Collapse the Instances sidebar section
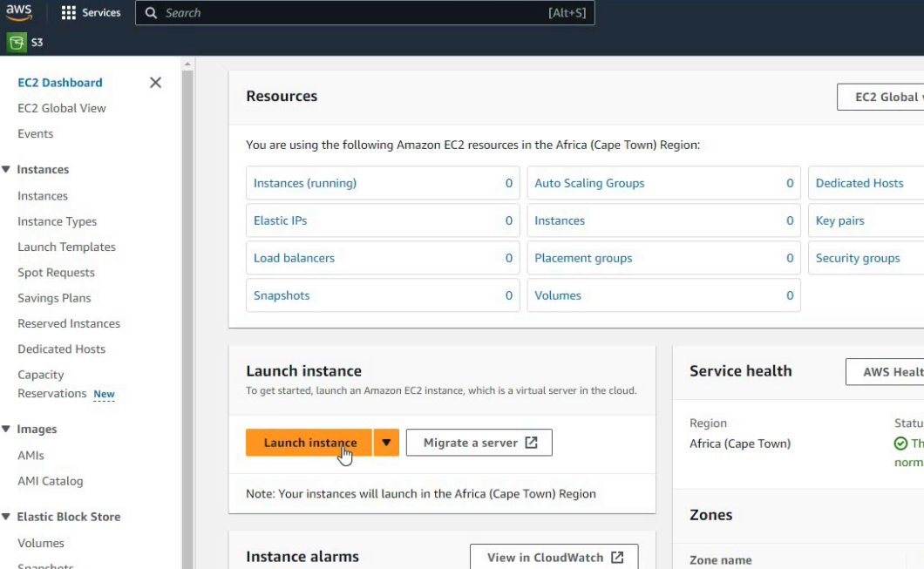 coord(6,170)
